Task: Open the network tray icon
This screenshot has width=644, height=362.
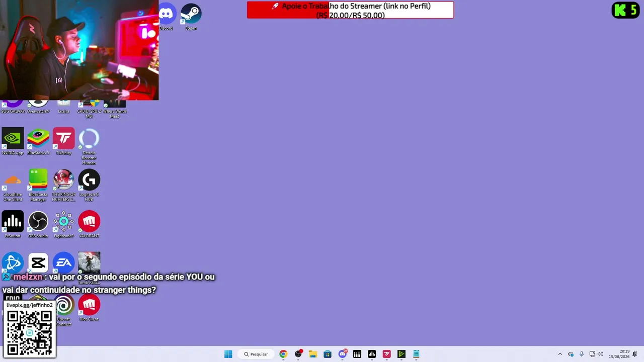Action: pos(592,354)
